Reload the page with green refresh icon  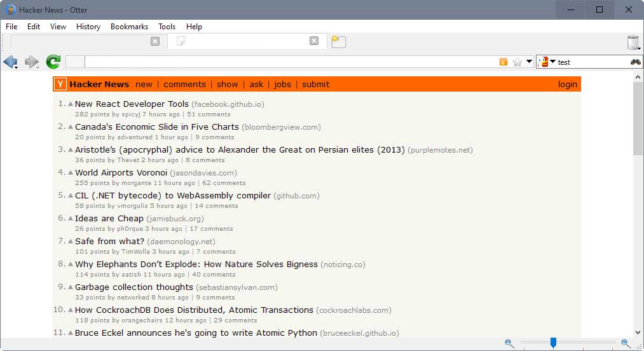pyautogui.click(x=53, y=62)
